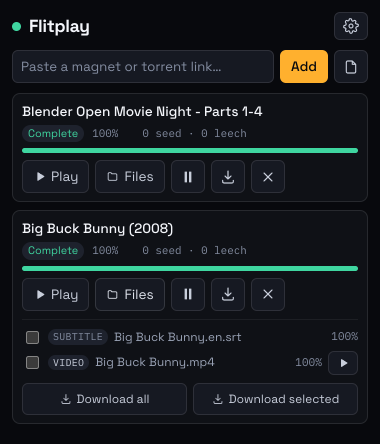
Task: Check the Big Buck Bunny.mp4 checkbox
Action: [x=32, y=363]
